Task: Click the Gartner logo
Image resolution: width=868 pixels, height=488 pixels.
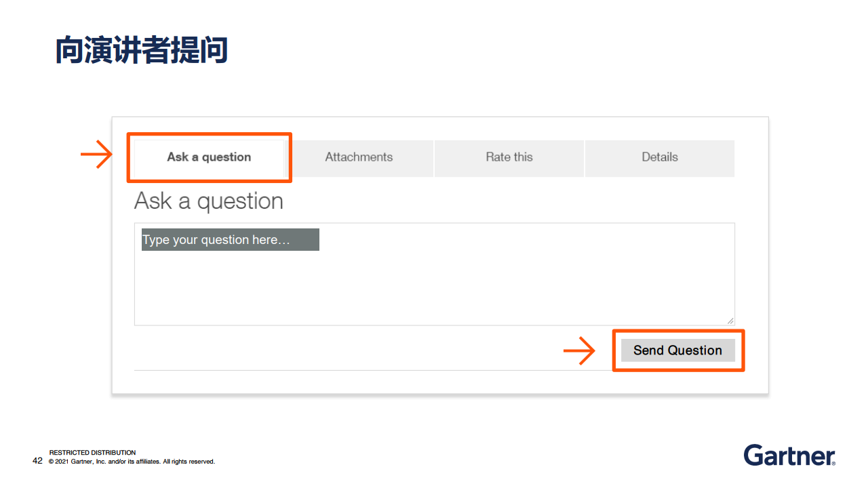Action: pos(788,455)
